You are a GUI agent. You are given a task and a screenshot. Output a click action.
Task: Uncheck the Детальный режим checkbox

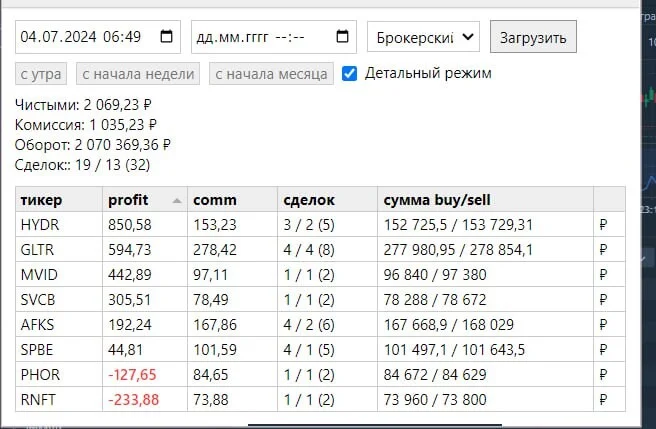coord(349,74)
